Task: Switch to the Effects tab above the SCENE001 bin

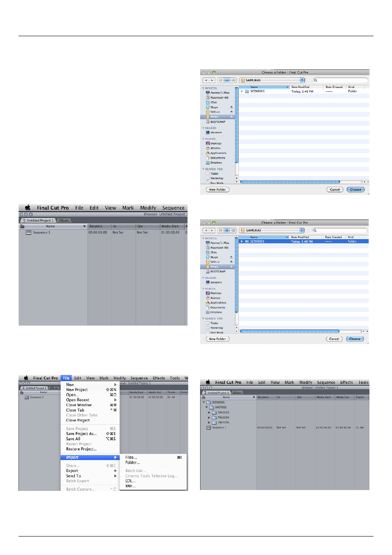Action: coord(238,393)
